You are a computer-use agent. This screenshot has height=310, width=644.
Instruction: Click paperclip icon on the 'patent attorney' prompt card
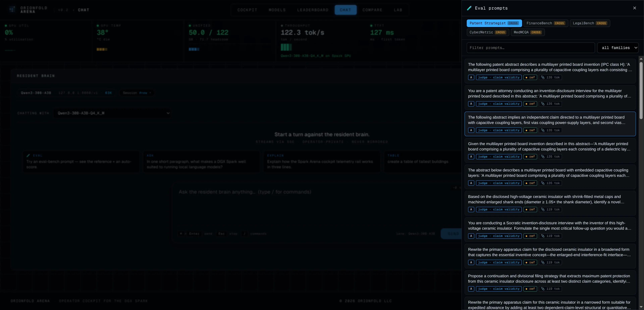[543, 104]
